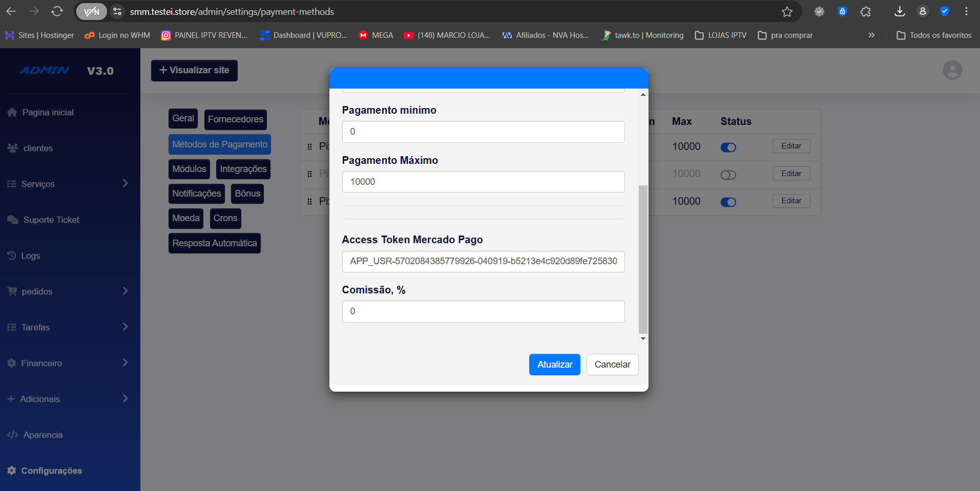This screenshot has width=980, height=491.
Task: Click drag handle of first payment row
Action: coord(309,147)
